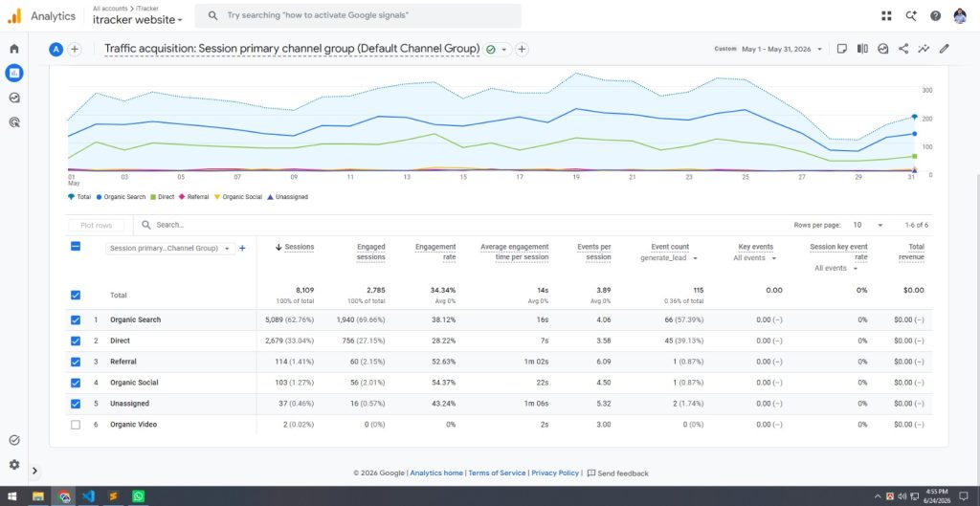Open the date range May 1 - May 31 dropdown

783,49
